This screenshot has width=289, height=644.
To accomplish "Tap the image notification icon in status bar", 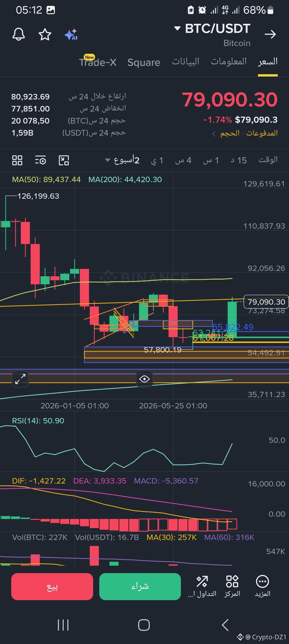I will pos(51,10).
